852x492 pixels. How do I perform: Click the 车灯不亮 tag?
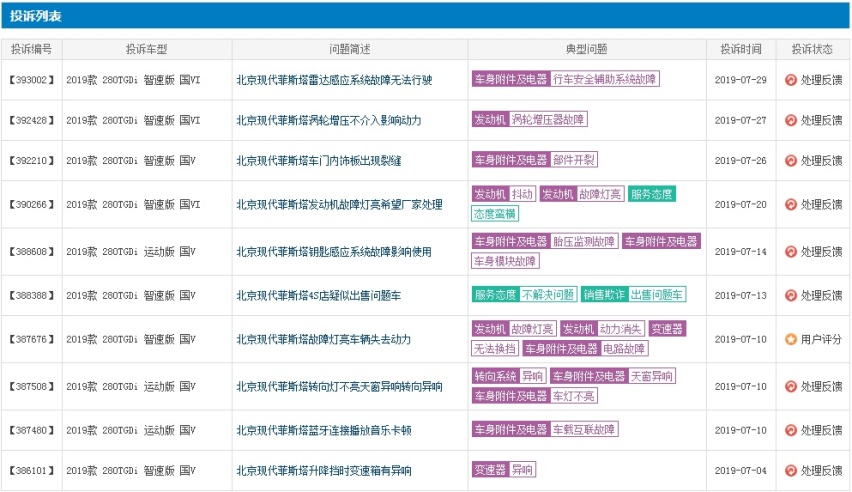pyautogui.click(x=573, y=396)
